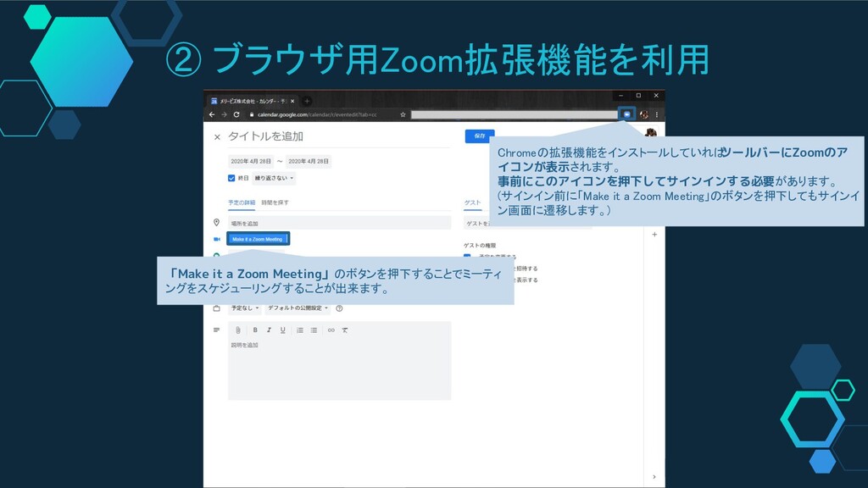This screenshot has height=488, width=868.
Task: Open the 繰り返さない repeat dropdown
Action: pos(274,178)
